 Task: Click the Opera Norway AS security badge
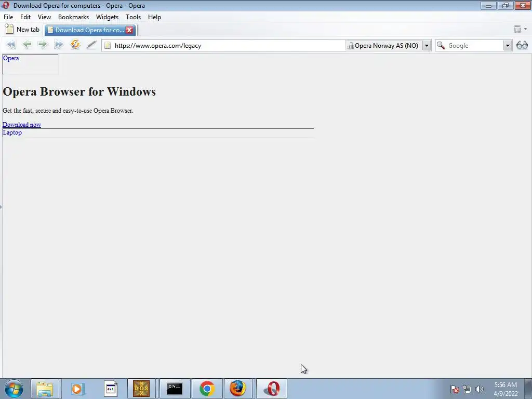pyautogui.click(x=384, y=46)
